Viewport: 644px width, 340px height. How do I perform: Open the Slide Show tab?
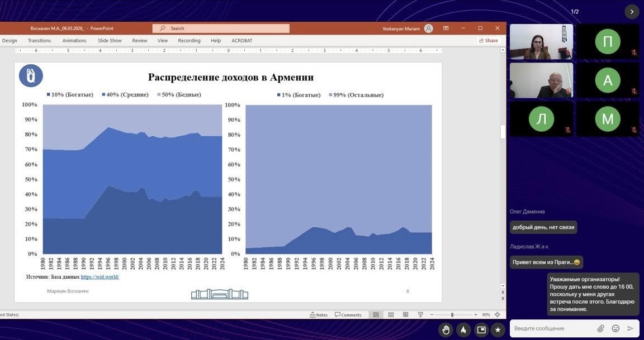click(110, 41)
